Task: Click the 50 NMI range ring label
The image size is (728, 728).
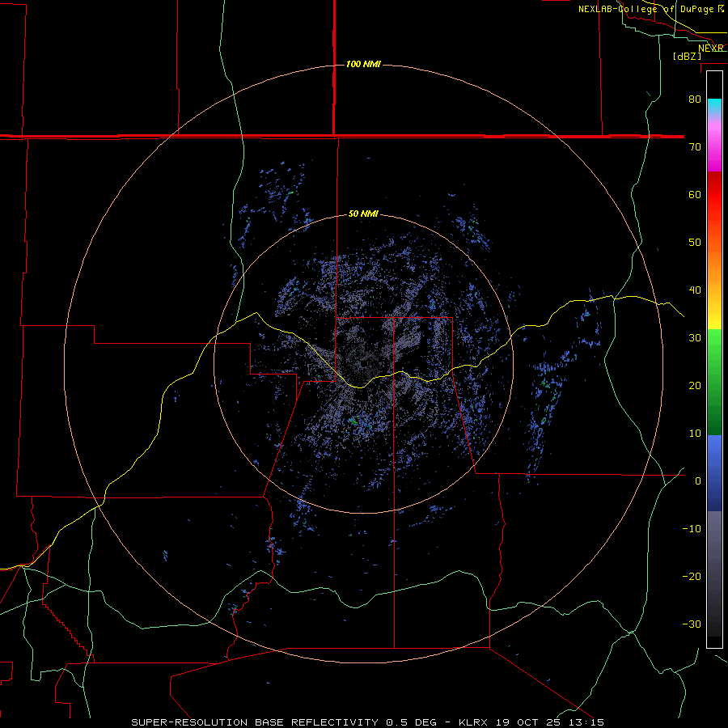Action: (363, 214)
